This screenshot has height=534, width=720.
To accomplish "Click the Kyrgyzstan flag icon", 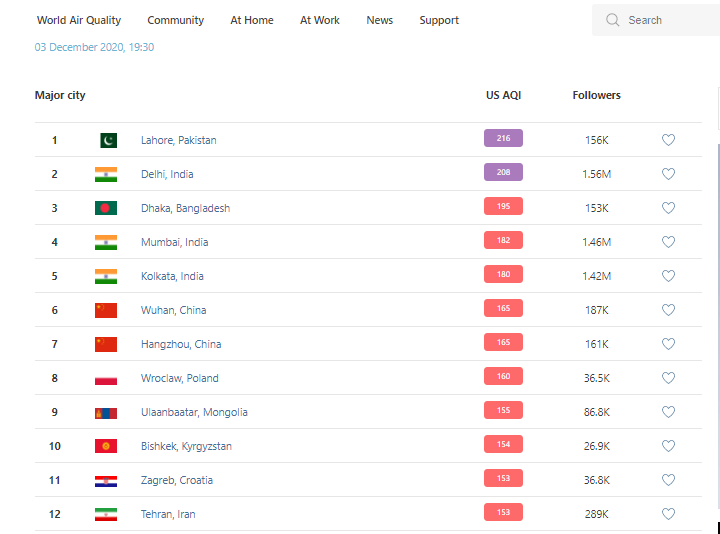I will tap(106, 446).
